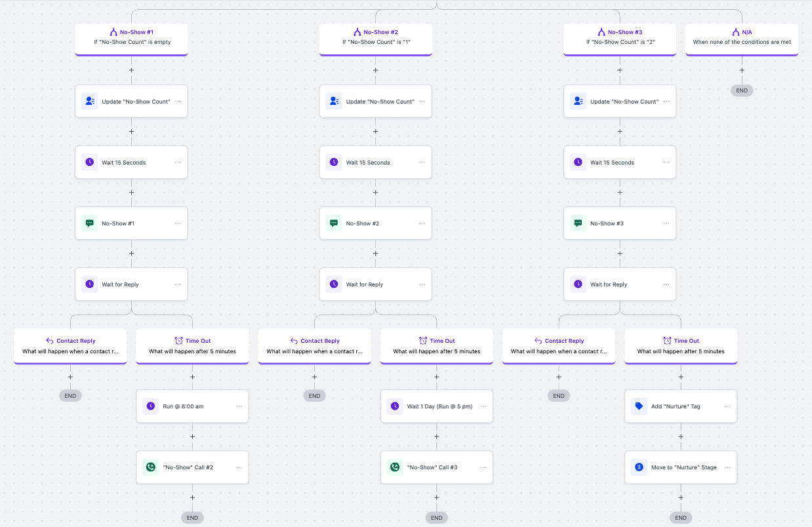Screen dimensions: 812x527
Task: Click the contact icon on No-Show #2 Update step
Action: tap(334, 102)
